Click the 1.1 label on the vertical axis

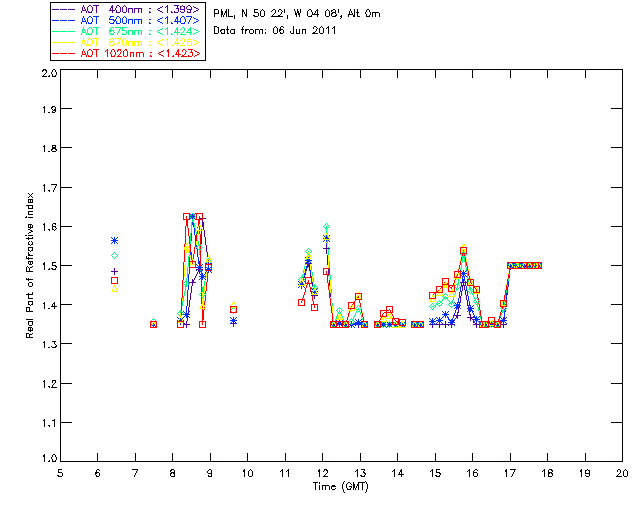[x=49, y=423]
